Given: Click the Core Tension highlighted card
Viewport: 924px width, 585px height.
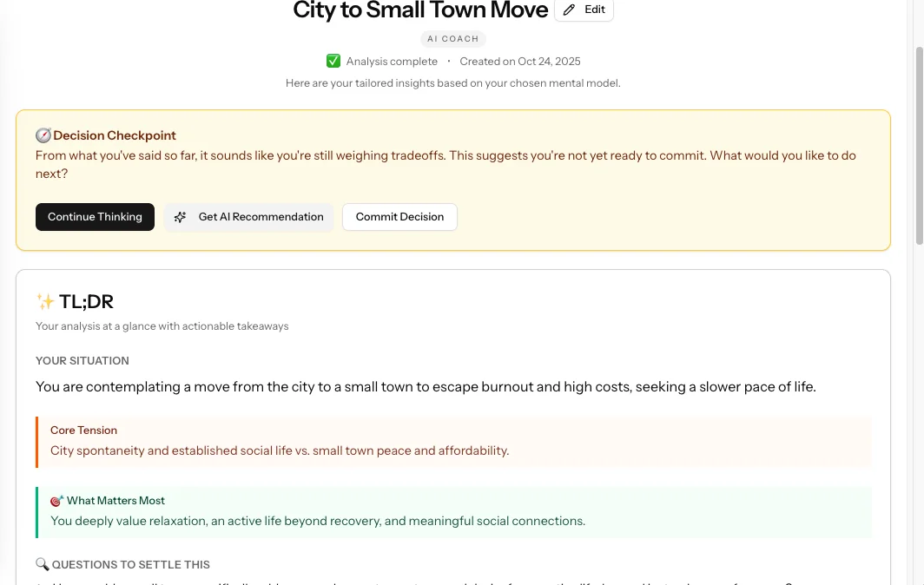Looking at the screenshot, I should (453, 440).
